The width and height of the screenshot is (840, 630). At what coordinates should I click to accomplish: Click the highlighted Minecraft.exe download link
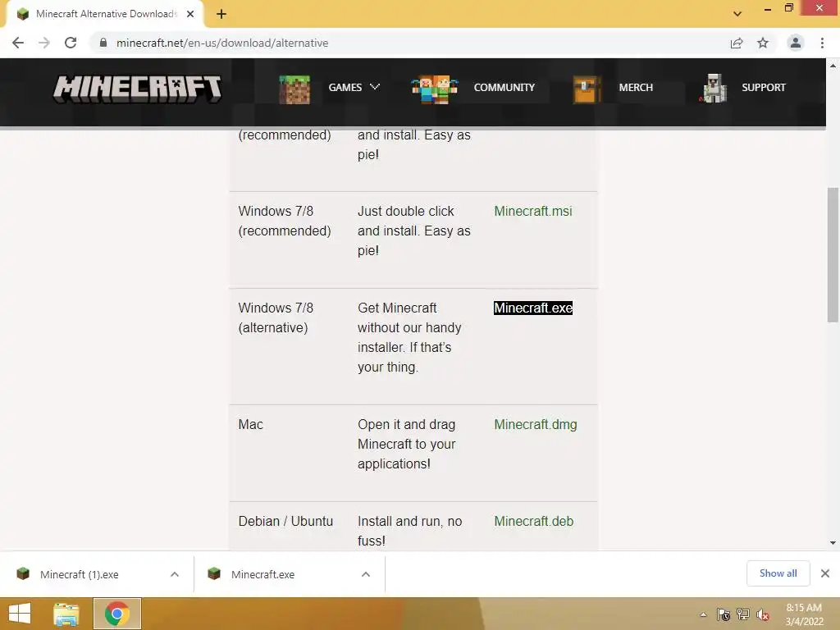coord(533,308)
